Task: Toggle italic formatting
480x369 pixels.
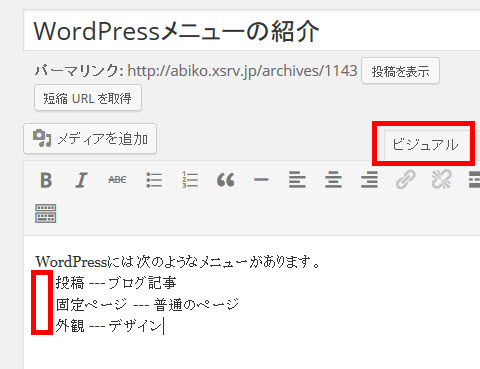Action: point(81,180)
